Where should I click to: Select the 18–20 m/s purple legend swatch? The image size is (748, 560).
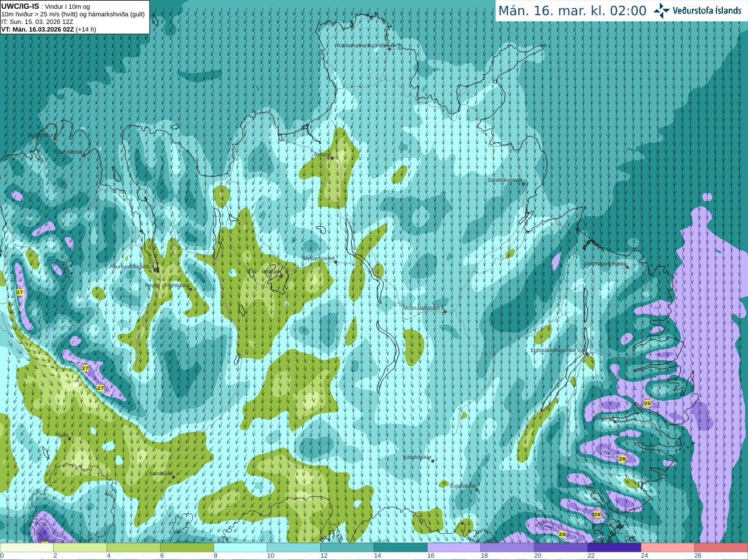point(507,548)
